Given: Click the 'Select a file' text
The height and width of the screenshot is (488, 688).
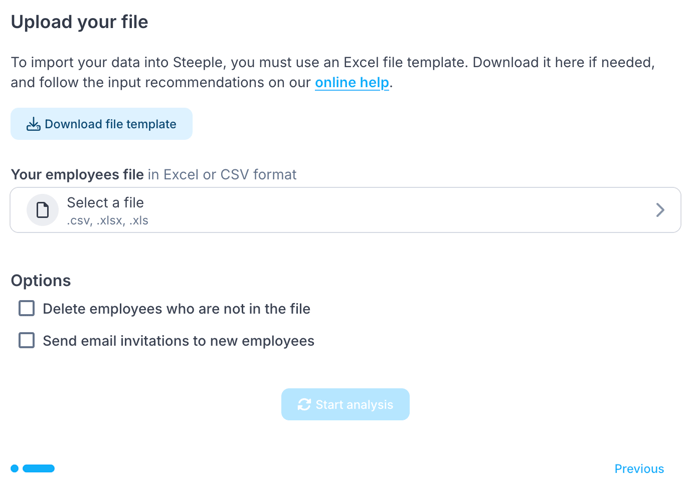Looking at the screenshot, I should tap(105, 203).
